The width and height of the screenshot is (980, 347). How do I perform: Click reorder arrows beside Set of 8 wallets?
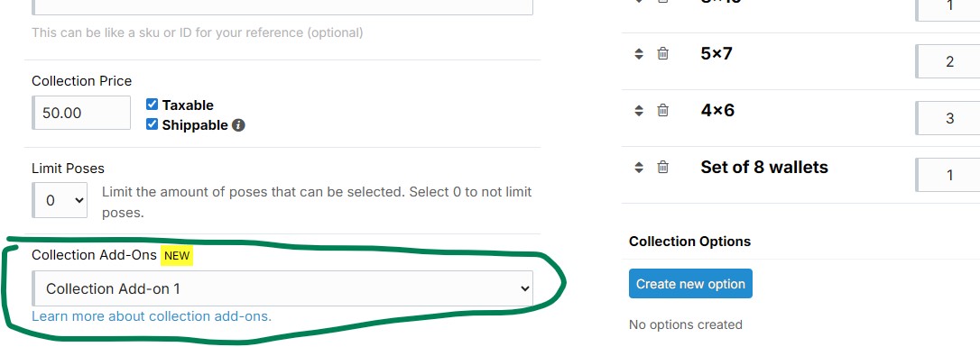pos(639,168)
